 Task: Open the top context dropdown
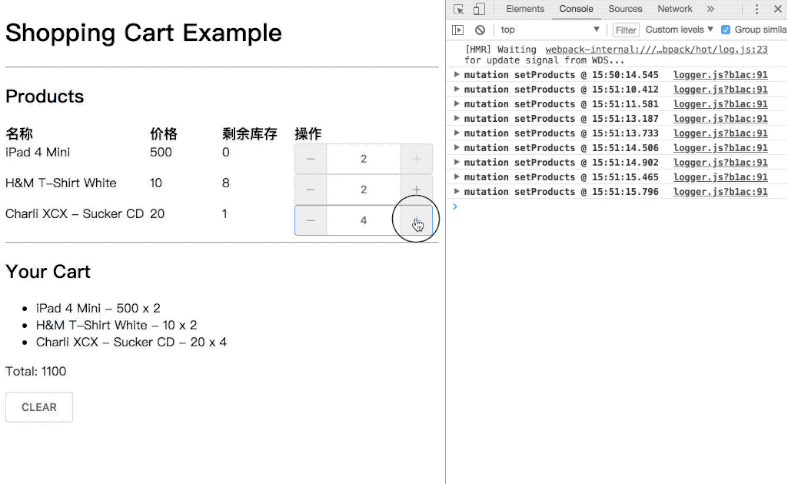coord(550,30)
